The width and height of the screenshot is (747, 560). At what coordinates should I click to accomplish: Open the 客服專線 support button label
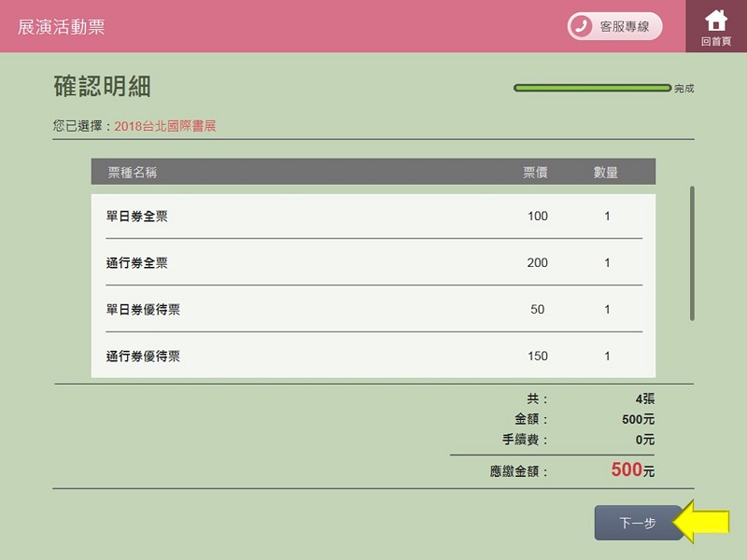[x=624, y=26]
